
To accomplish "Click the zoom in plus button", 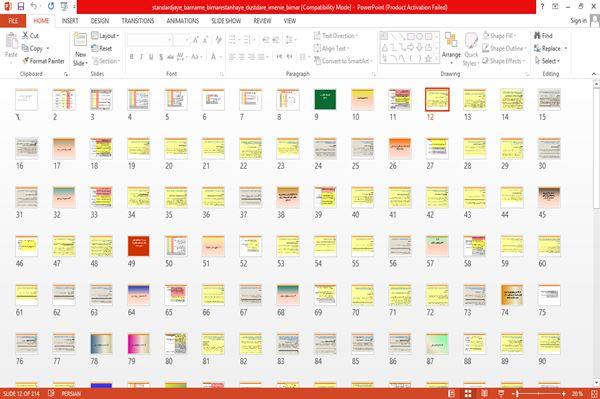I will pyautogui.click(x=563, y=393).
